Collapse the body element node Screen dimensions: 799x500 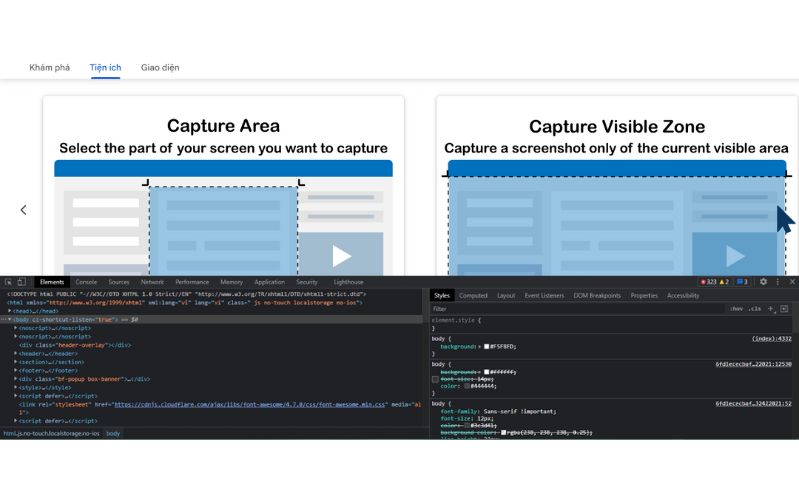click(x=10, y=320)
